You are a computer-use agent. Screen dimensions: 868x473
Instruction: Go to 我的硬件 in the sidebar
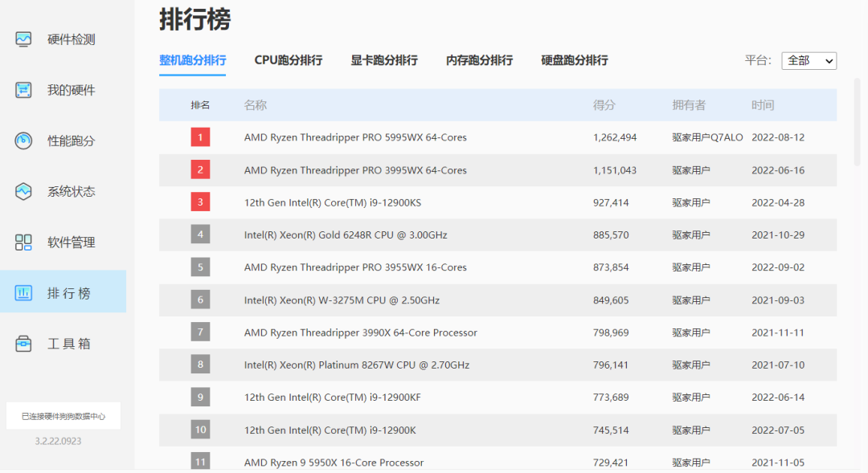click(72, 90)
